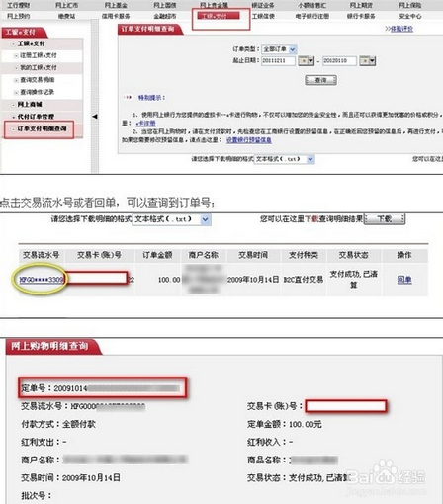
Task: Select 查询交易明细 in left sidebar
Action: 37,80
